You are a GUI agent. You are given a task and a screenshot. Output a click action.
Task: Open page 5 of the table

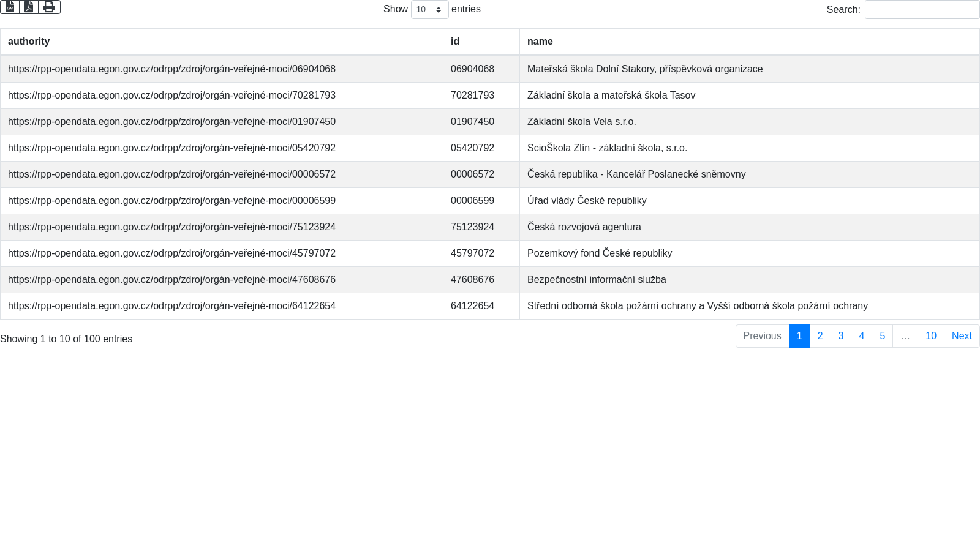(x=882, y=336)
